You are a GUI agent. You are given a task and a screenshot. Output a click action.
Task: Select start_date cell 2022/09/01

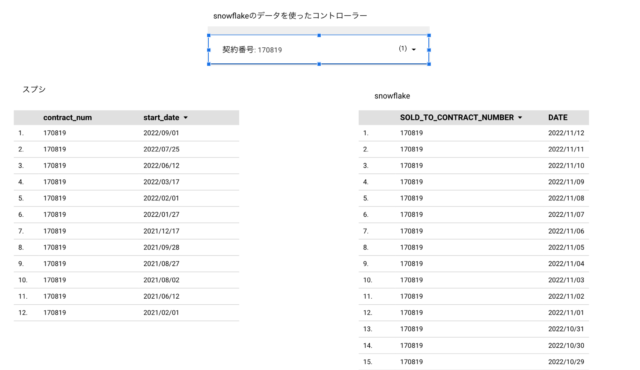[x=161, y=133]
